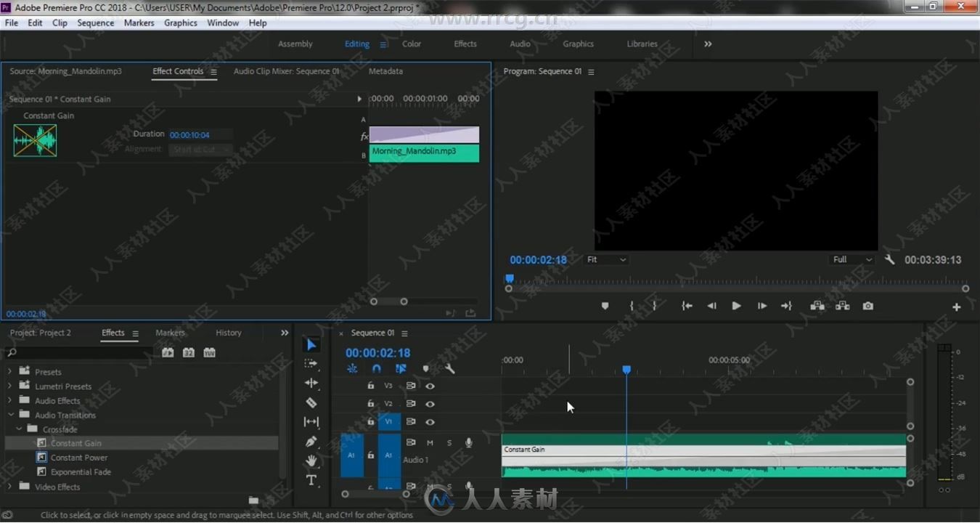Click the Lift button

point(817,306)
